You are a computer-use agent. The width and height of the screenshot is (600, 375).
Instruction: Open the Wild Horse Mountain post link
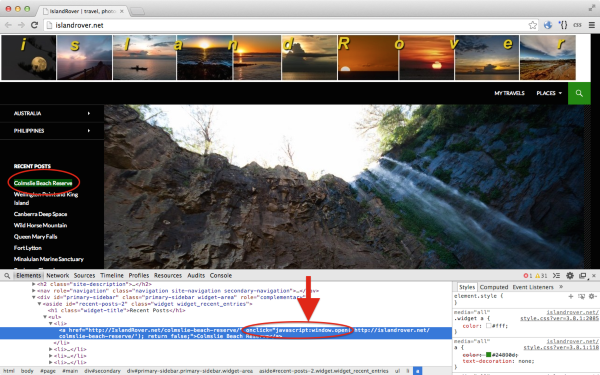(40, 225)
